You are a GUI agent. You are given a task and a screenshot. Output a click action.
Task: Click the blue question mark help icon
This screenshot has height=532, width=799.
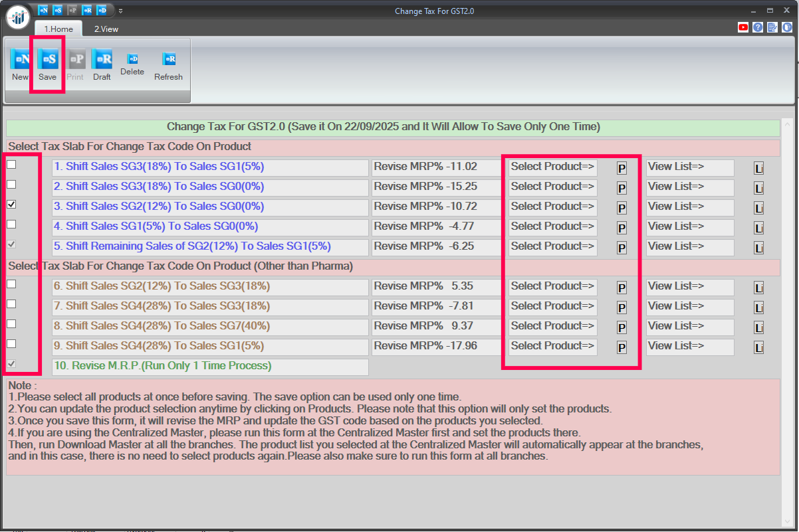(758, 27)
